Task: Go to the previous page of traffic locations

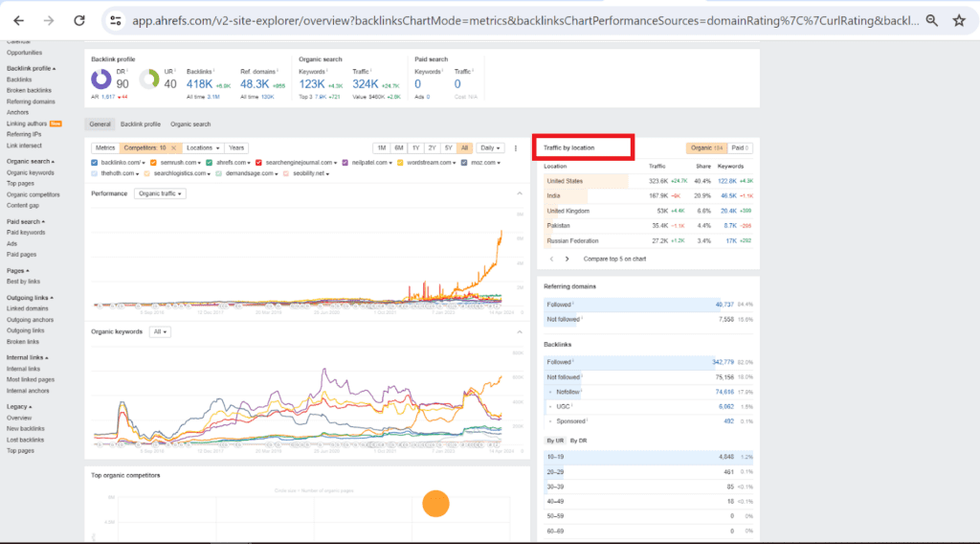Action: (x=551, y=259)
